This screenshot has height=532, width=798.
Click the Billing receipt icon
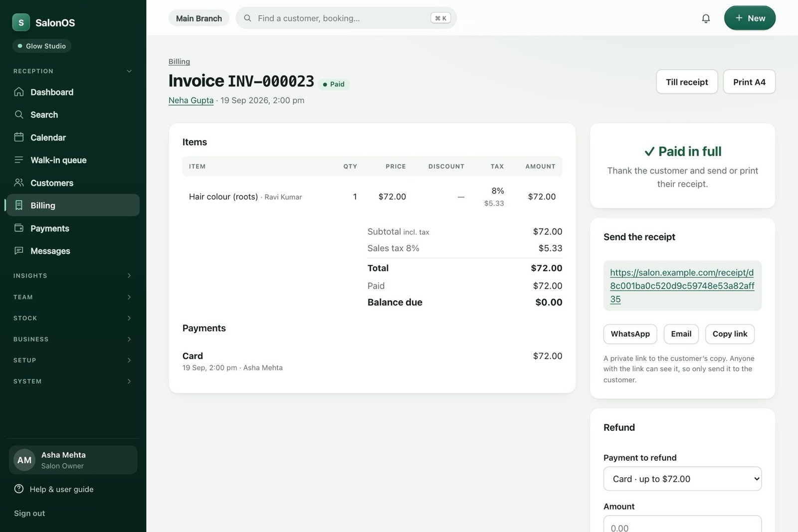(x=19, y=205)
